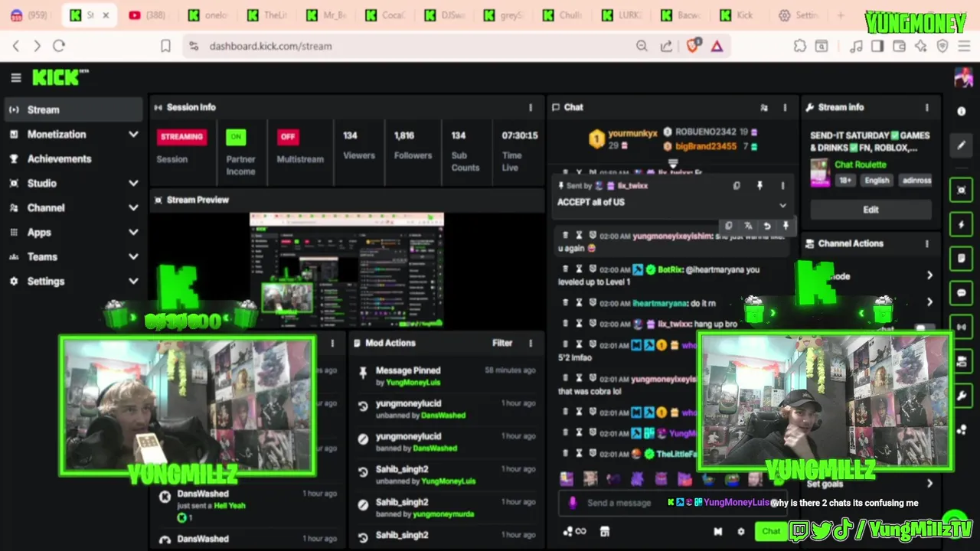Click the 07:30:15 Time Live stat

pyautogui.click(x=519, y=151)
